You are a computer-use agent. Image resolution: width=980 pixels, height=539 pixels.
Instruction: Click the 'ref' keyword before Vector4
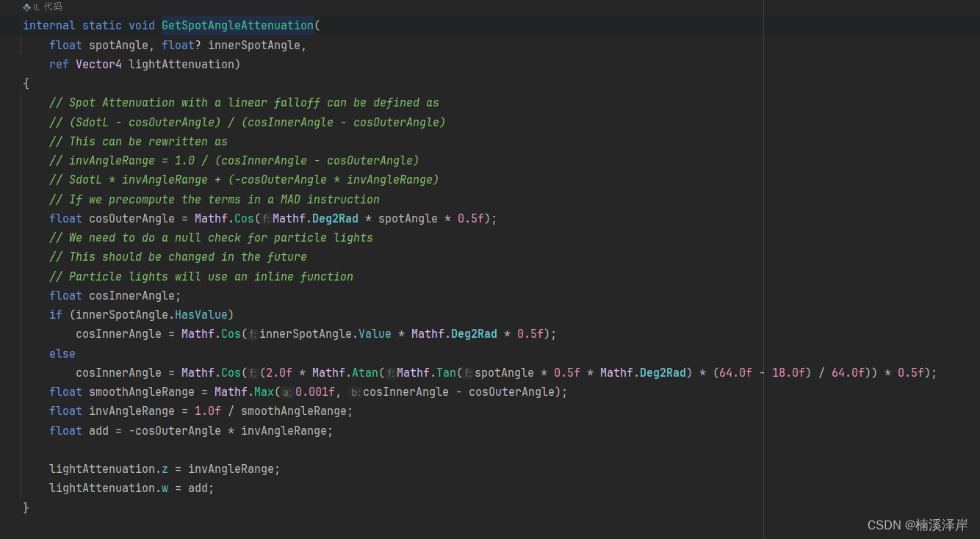click(x=60, y=65)
